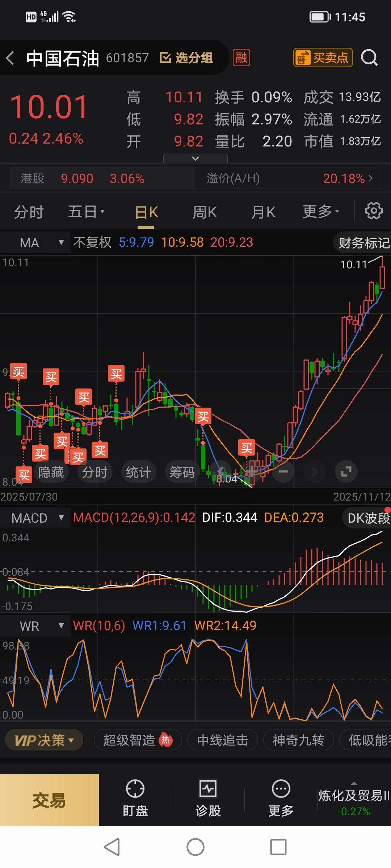The width and height of the screenshot is (391, 868).
Task: Tap the 隐藏 button on the chart
Action: 51,472
